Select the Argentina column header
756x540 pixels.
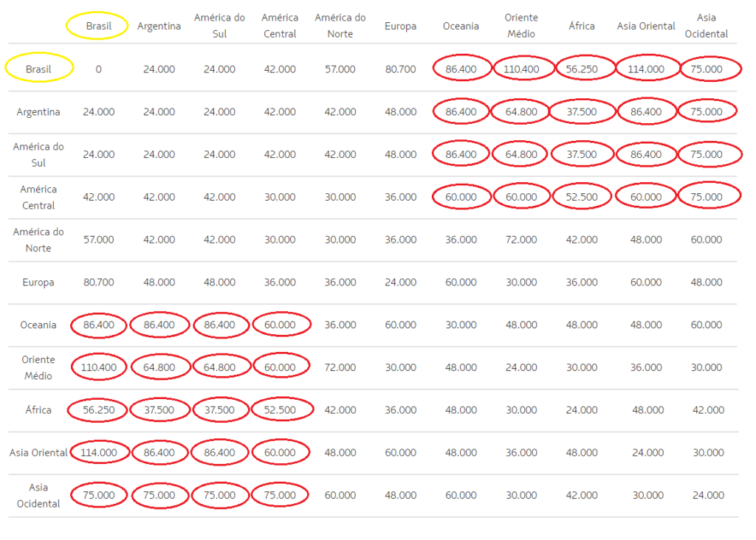(x=159, y=27)
